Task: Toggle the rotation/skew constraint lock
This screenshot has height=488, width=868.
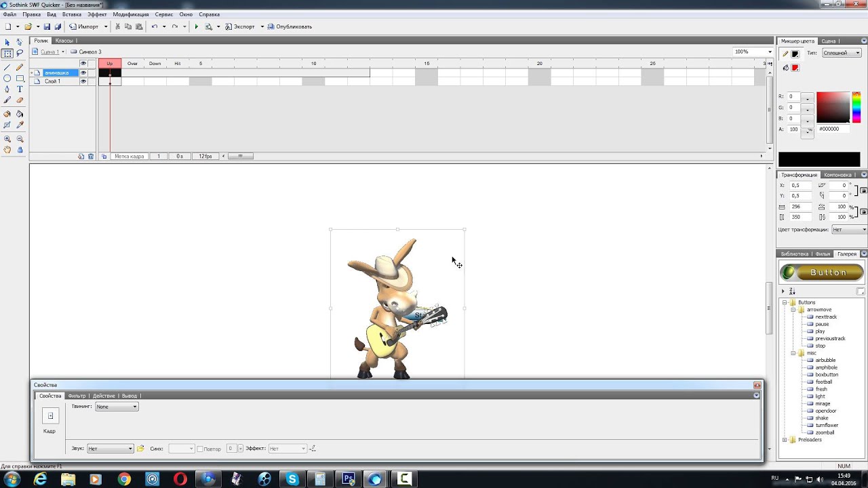Action: (x=863, y=190)
